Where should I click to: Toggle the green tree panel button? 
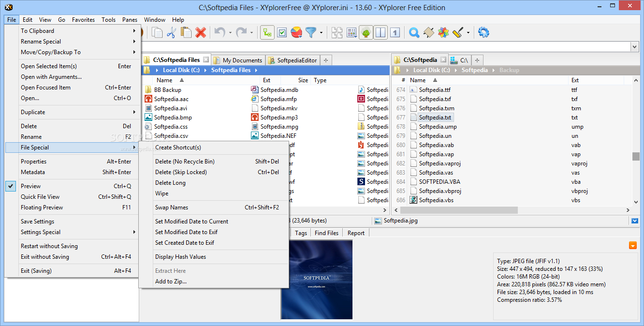366,32
